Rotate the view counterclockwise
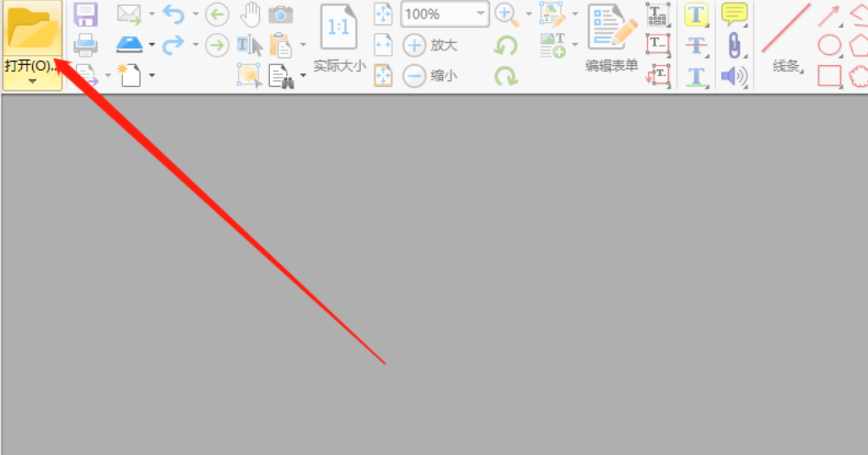868x455 pixels. pyautogui.click(x=505, y=46)
